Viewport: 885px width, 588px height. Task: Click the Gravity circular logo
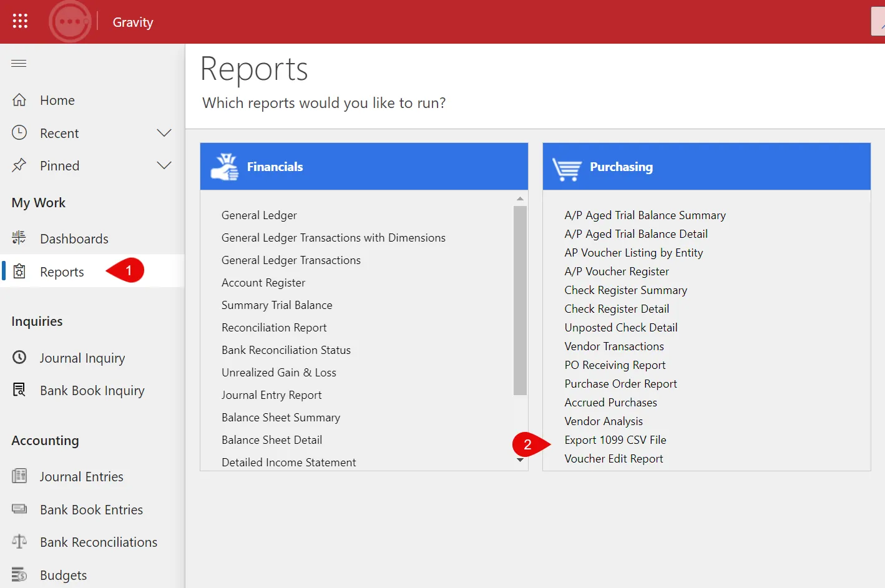point(71,22)
